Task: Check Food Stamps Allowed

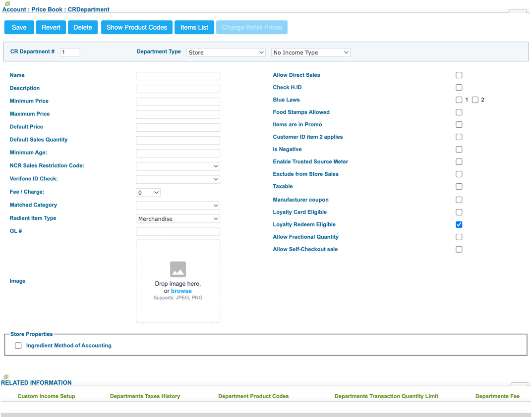Action: point(459,112)
